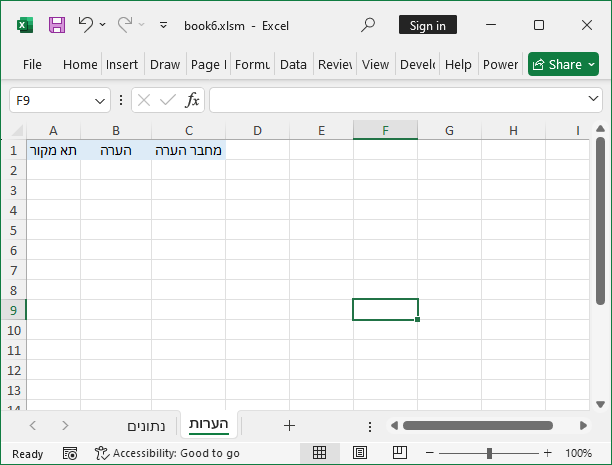The height and width of the screenshot is (465, 612).
Task: Expand the formula bar
Action: 594,100
